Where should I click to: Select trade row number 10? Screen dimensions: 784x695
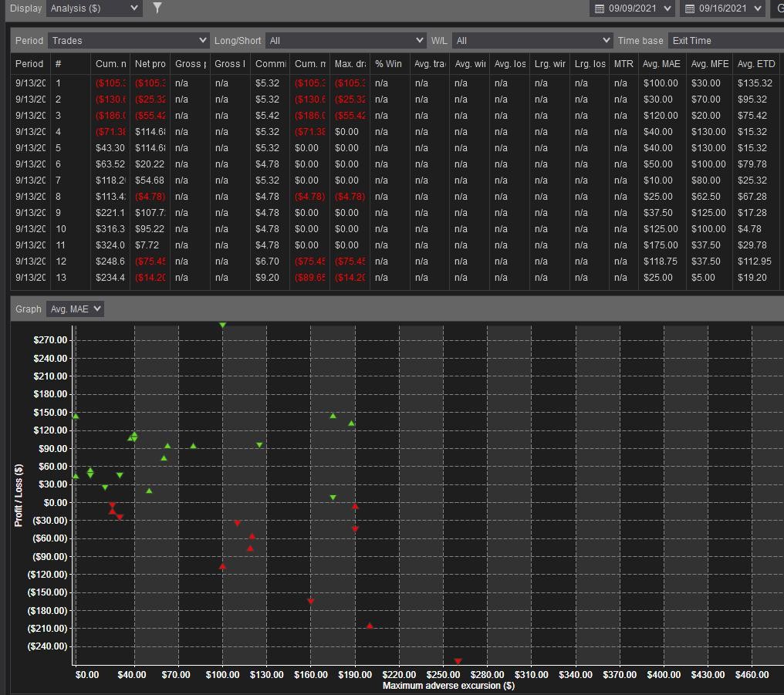(x=397, y=229)
